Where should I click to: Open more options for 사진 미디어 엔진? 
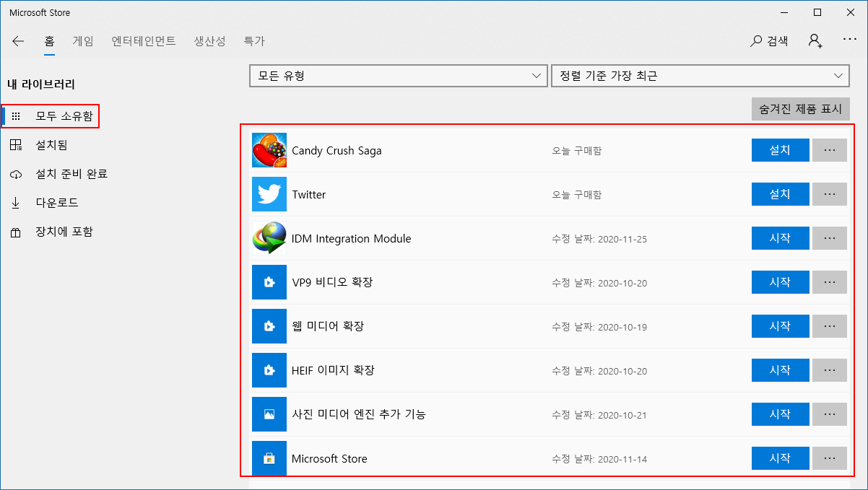click(x=830, y=414)
